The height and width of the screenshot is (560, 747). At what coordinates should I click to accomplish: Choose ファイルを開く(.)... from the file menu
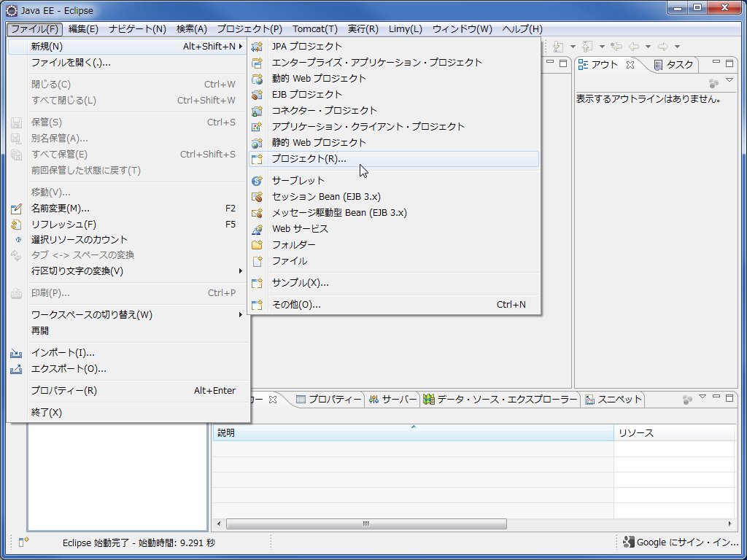[x=128, y=63]
